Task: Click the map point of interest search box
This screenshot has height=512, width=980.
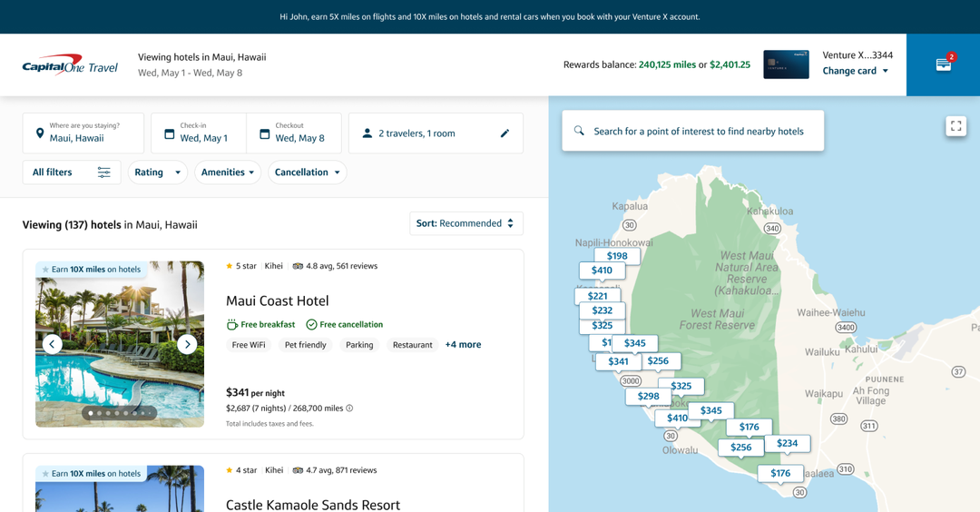Action: 692,131
